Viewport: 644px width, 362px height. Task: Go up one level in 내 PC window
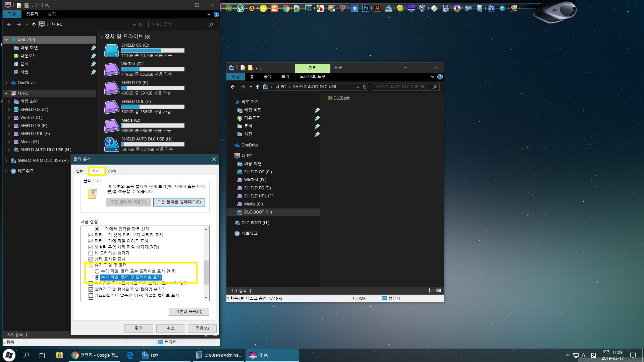tap(34, 24)
